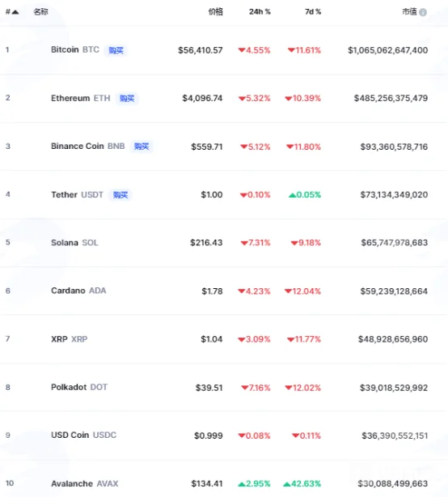Screen dimensions: 448x497
Task: Open the XRP coin link
Action: 70,339
